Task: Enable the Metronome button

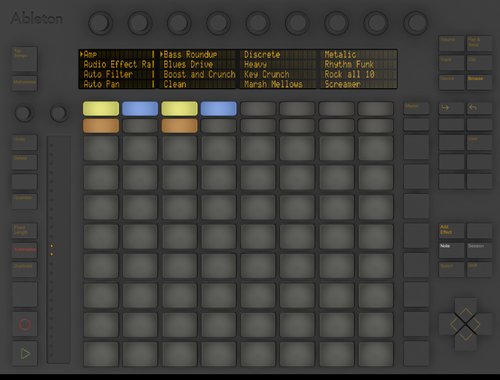Action: [x=25, y=83]
